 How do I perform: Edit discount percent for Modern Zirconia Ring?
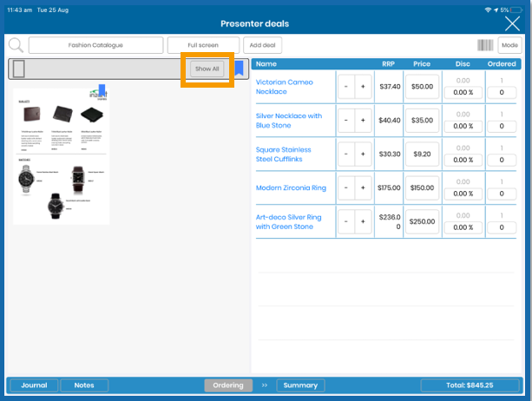pos(463,194)
